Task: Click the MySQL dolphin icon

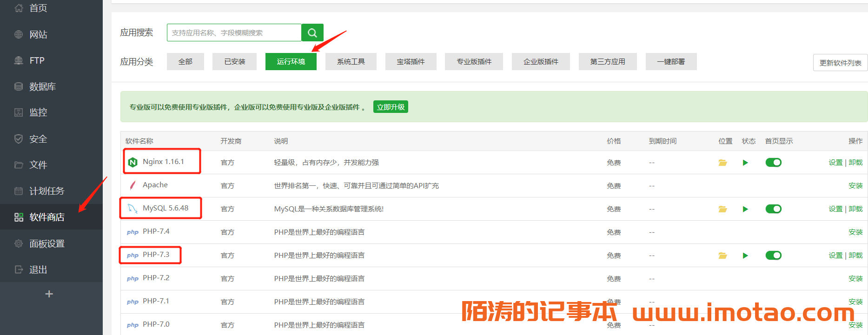Action: (133, 209)
